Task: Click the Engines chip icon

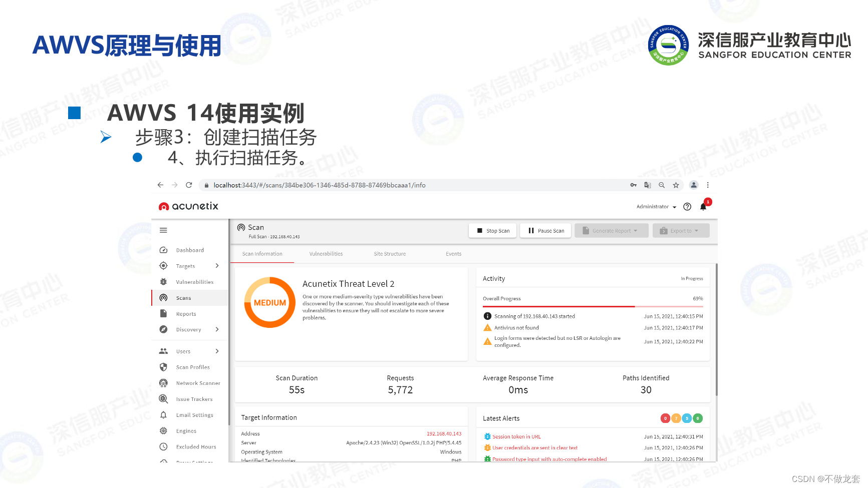Action: [163, 431]
